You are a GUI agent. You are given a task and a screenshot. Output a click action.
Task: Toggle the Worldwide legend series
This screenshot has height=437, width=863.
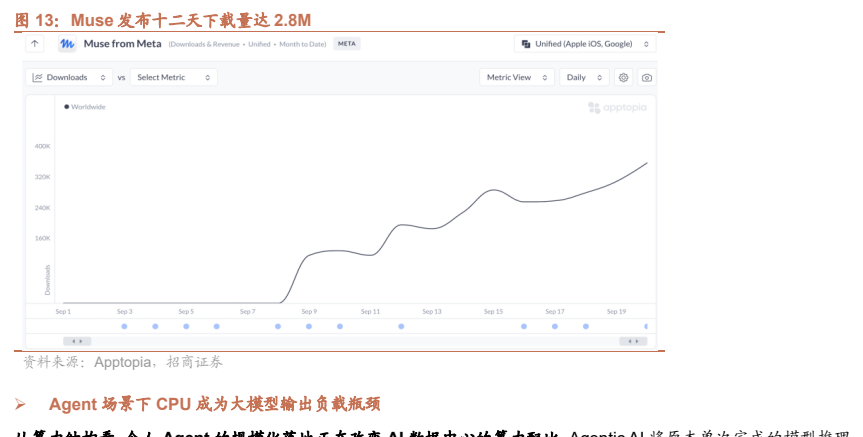[85, 107]
